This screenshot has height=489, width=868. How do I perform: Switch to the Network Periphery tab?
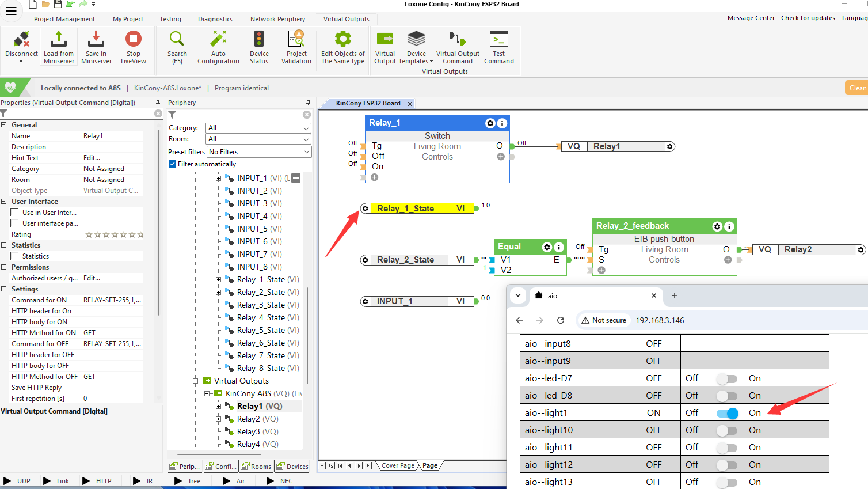tap(277, 19)
